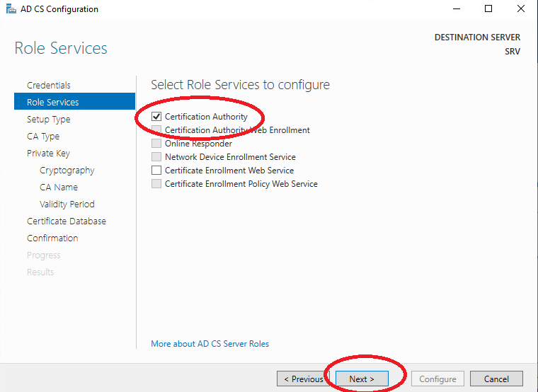Click the greyed Results step
Screen dimensions: 538x392
point(40,272)
